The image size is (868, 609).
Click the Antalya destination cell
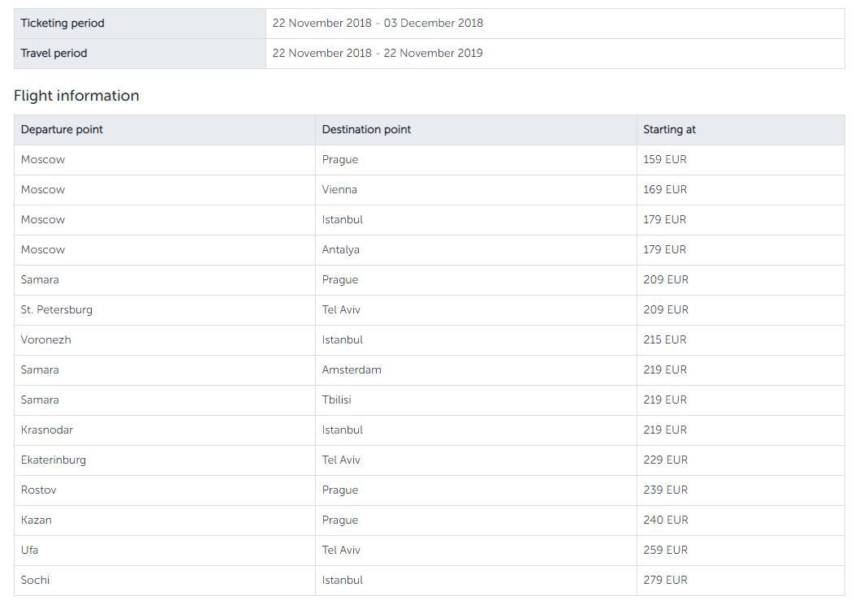coord(340,250)
